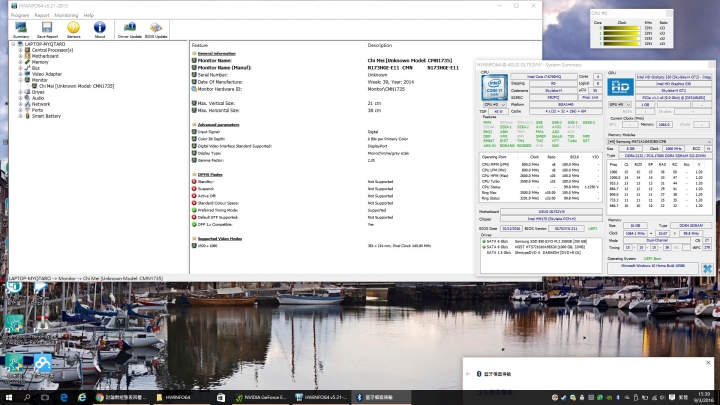
Task: Expand the Audio tree node
Action: (x=20, y=98)
